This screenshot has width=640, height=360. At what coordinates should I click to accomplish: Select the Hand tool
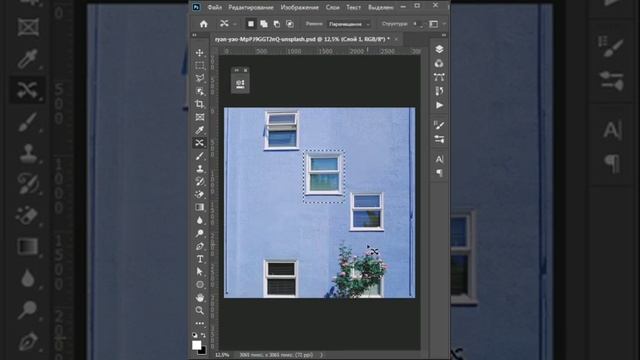coord(200,298)
